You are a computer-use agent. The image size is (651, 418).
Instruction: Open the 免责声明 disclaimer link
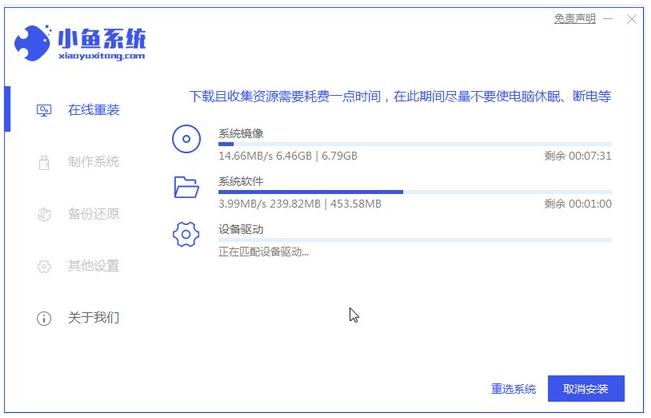click(574, 19)
